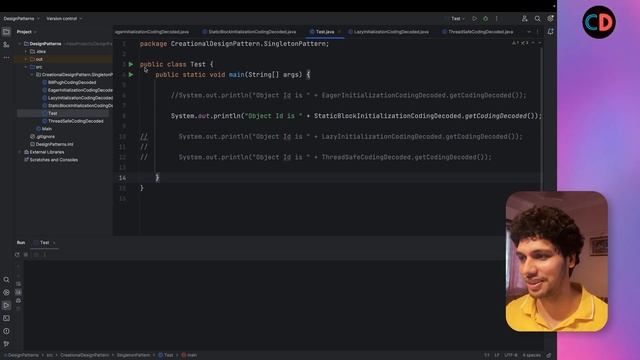The height and width of the screenshot is (360, 640).
Task: Run main method from gutter arrow
Action: [x=131, y=75]
